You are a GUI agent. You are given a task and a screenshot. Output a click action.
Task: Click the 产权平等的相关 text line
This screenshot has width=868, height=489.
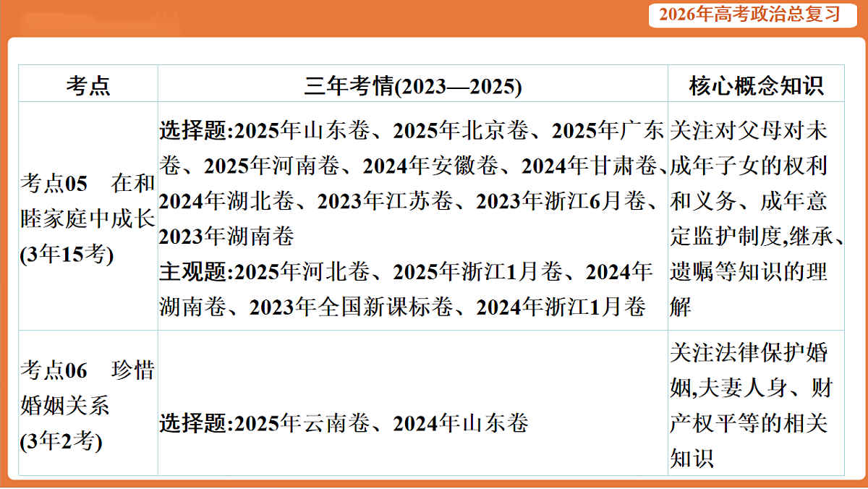point(749,422)
